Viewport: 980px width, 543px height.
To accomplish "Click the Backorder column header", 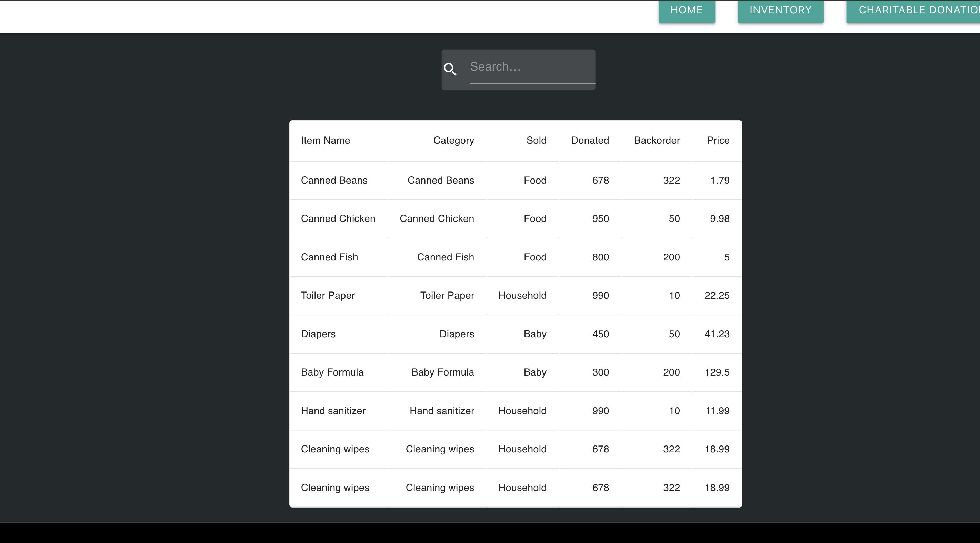I will tap(657, 140).
